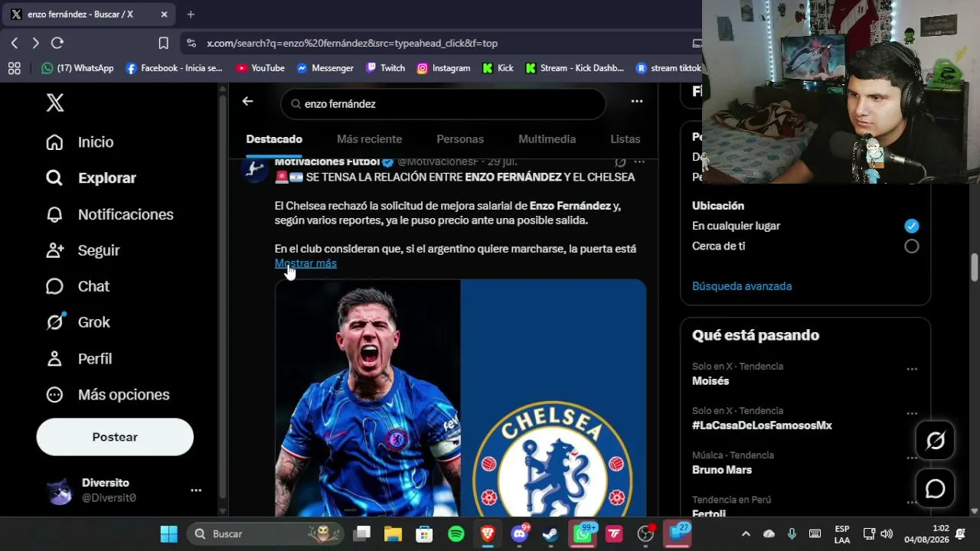Launch Grok from the sidebar

click(x=77, y=322)
